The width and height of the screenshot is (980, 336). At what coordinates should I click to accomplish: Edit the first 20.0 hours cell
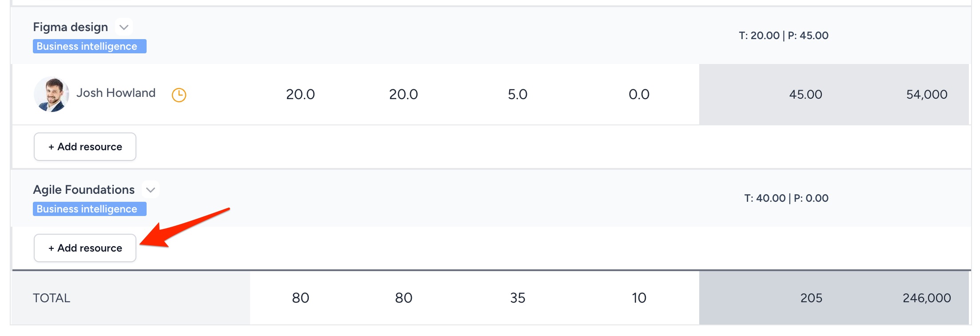(300, 94)
